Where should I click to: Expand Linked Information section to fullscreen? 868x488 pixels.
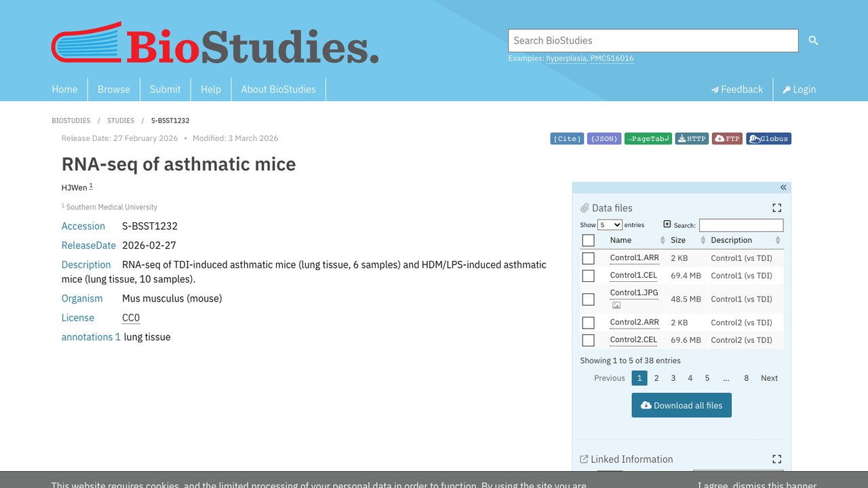pyautogui.click(x=777, y=459)
